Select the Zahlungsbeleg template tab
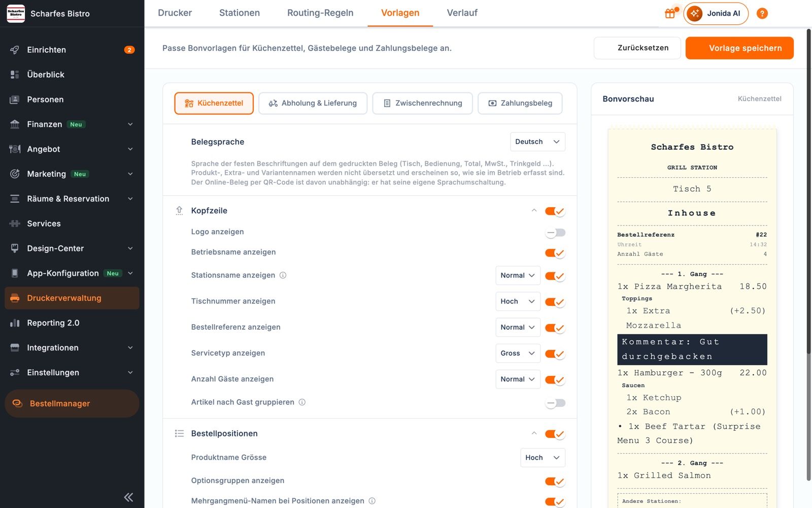Image resolution: width=812 pixels, height=508 pixels. pyautogui.click(x=520, y=103)
